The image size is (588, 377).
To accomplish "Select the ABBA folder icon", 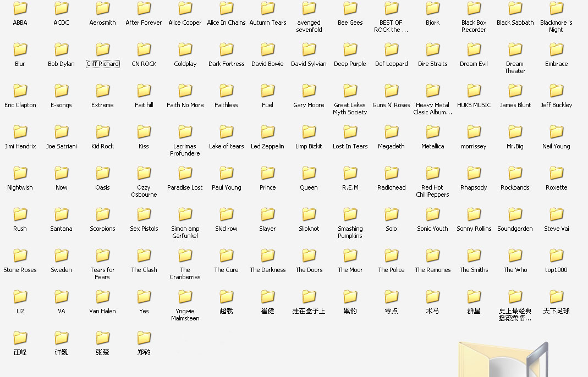I will tap(20, 8).
